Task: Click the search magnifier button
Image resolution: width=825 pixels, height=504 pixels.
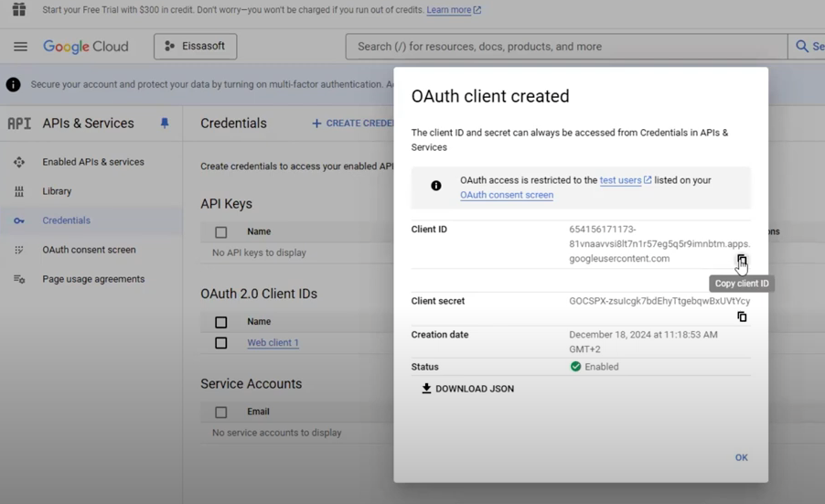Action: 802,47
